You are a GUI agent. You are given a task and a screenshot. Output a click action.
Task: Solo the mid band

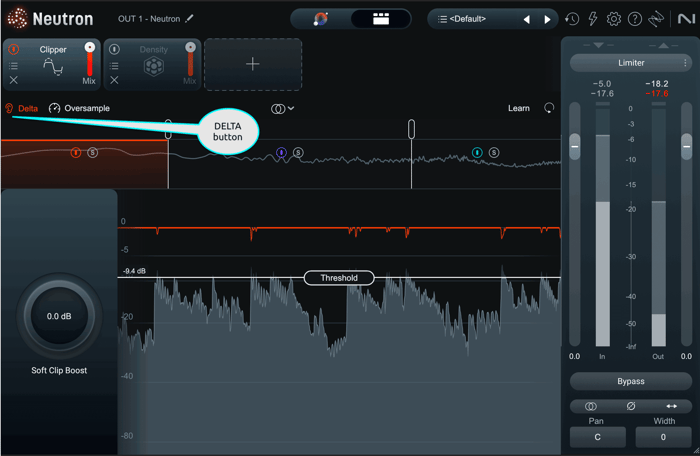298,153
